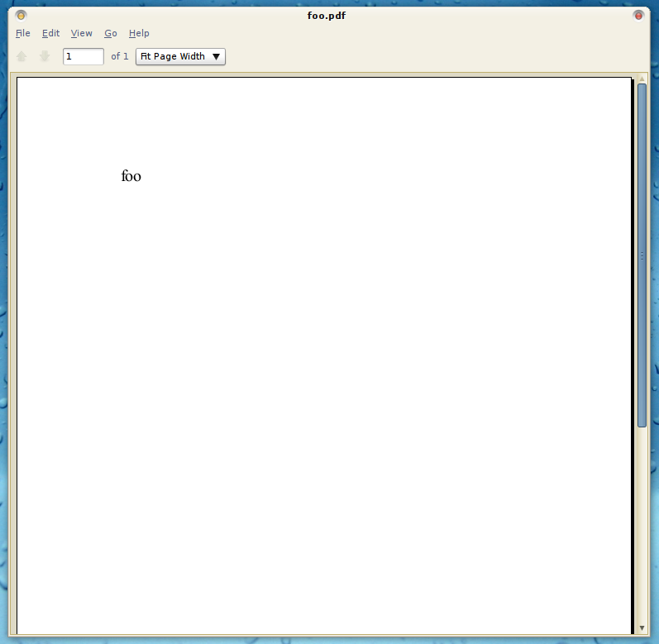Open the Help menu

pyautogui.click(x=139, y=33)
